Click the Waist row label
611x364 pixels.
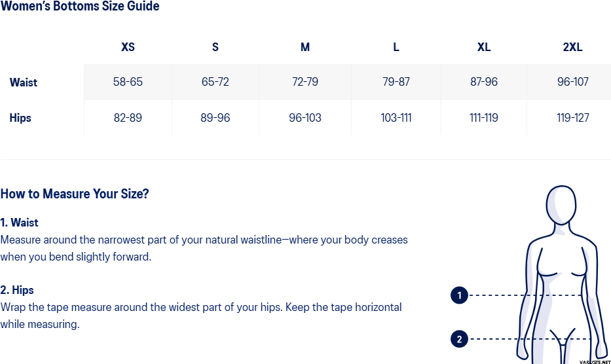[x=24, y=82]
